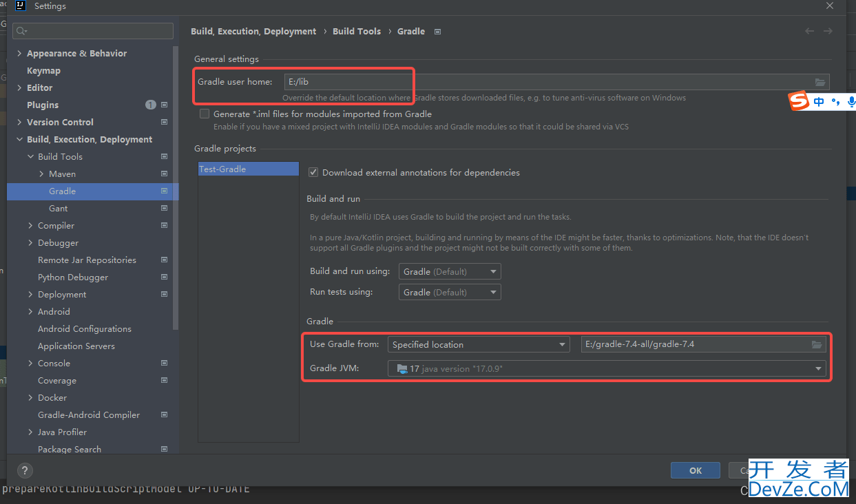Screen dimensions: 856x504
Task: Click the search icon in settings search box
Action: coord(21,31)
